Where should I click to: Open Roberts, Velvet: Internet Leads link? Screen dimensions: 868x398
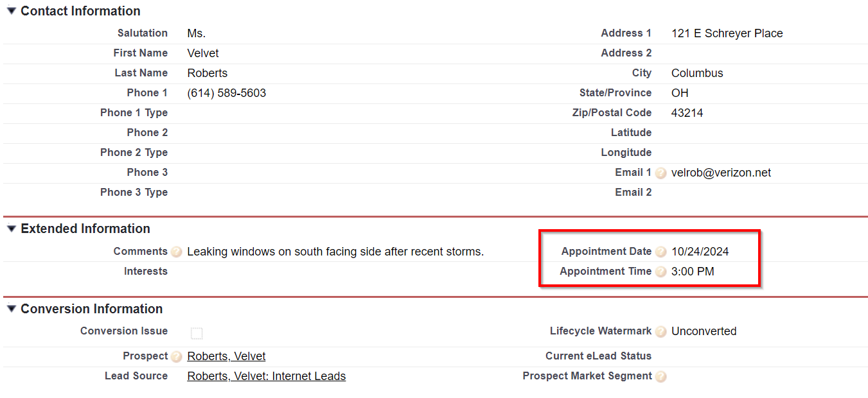[267, 376]
